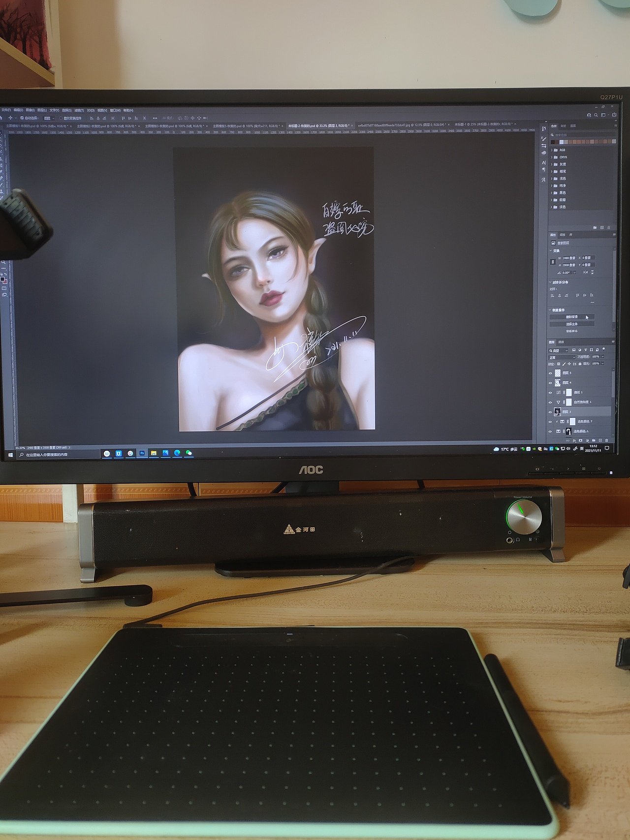This screenshot has width=630, height=840.
Task: Create new fill or adjustment layer icon
Action: pos(587,440)
